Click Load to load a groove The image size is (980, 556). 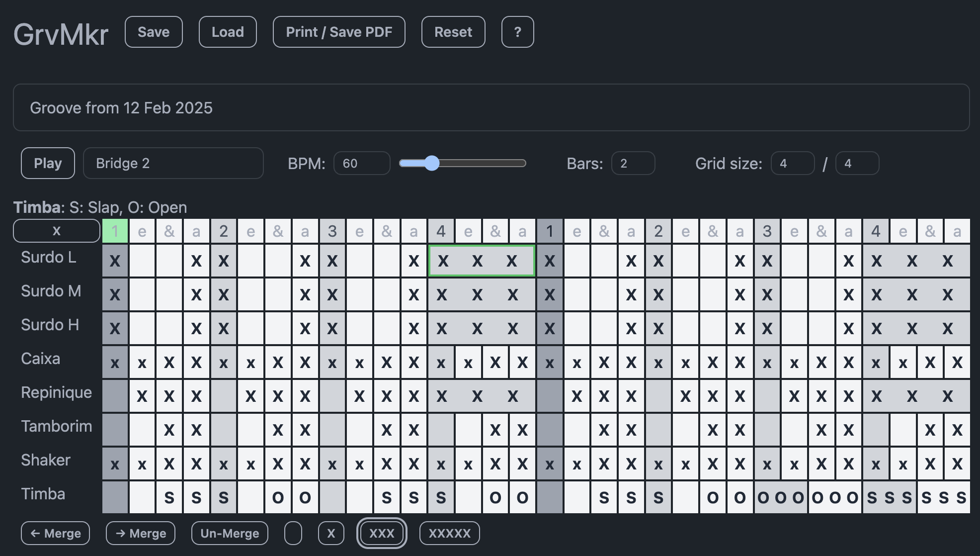(228, 31)
